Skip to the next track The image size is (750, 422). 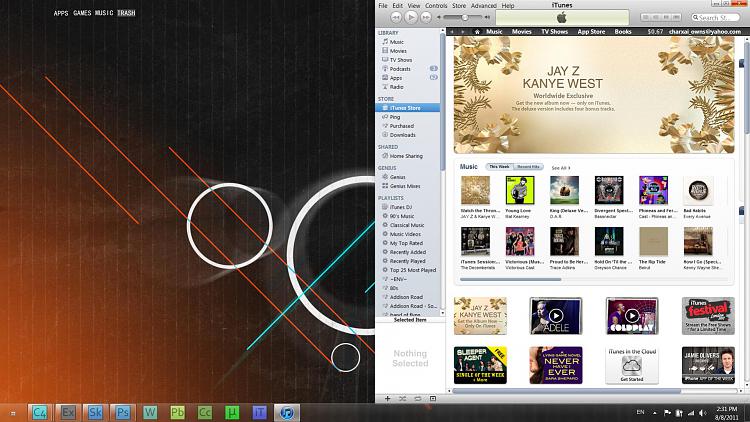426,17
